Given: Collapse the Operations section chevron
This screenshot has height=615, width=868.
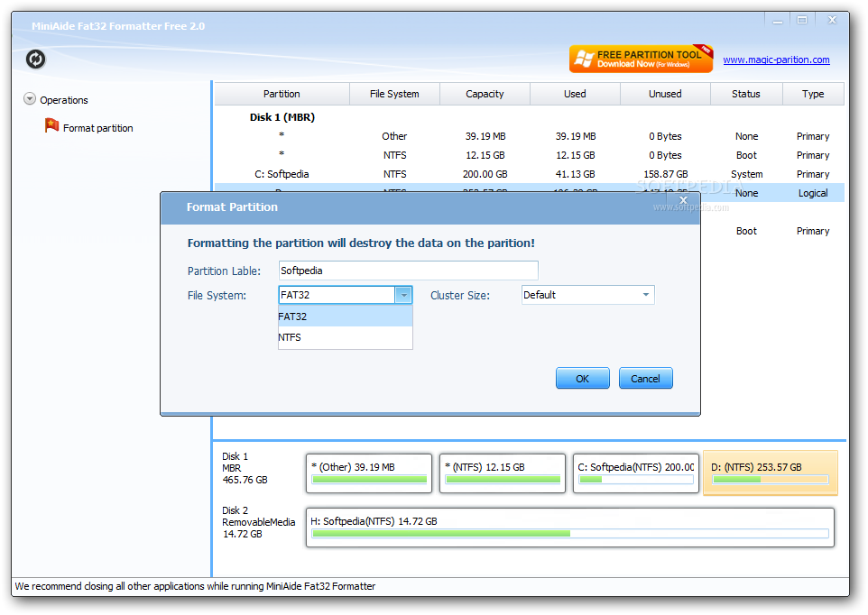Looking at the screenshot, I should pyautogui.click(x=30, y=99).
